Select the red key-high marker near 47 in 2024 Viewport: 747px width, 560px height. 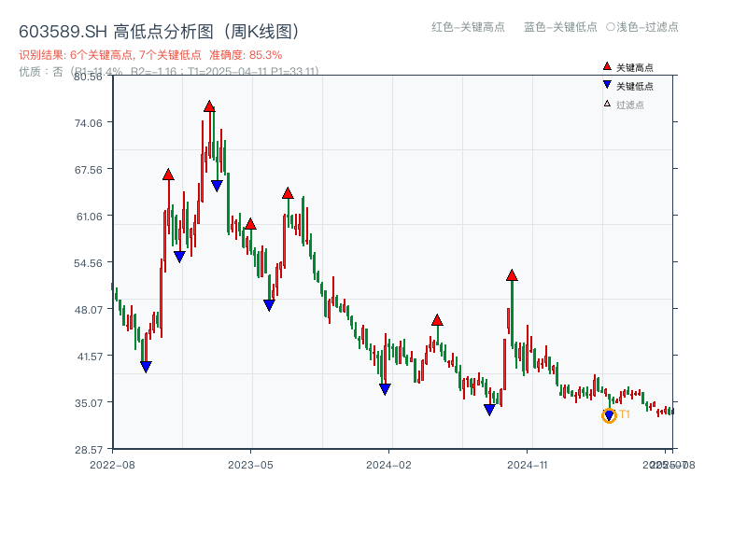pyautogui.click(x=436, y=319)
